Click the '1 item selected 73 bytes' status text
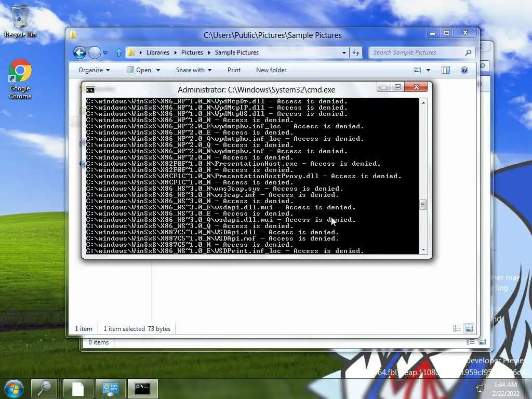Viewport: 532px width, 399px height. (137, 329)
